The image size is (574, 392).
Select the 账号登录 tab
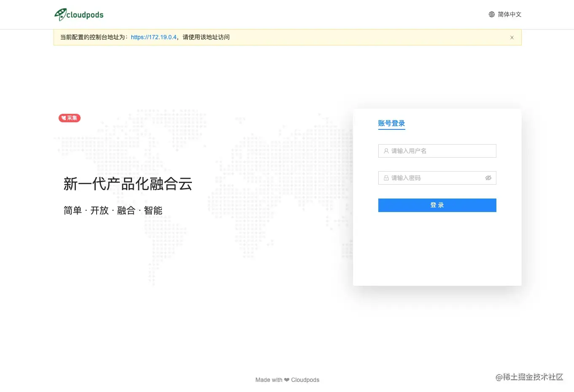391,124
